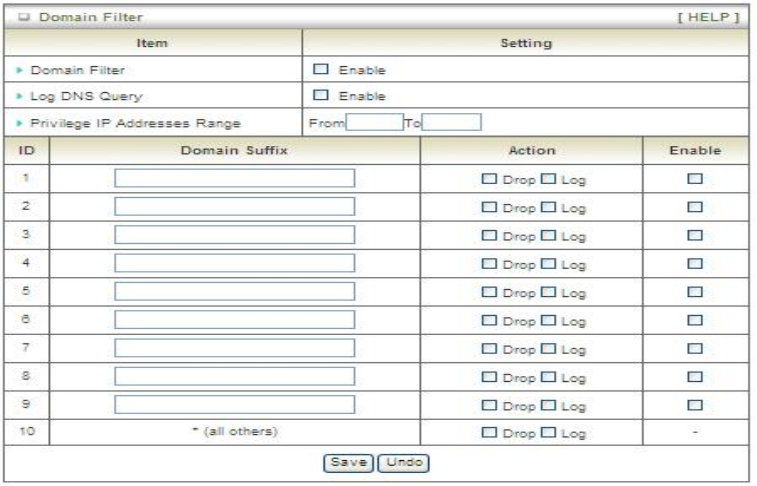Click the Domain Filter panel title icon
757x486 pixels.
(19, 17)
